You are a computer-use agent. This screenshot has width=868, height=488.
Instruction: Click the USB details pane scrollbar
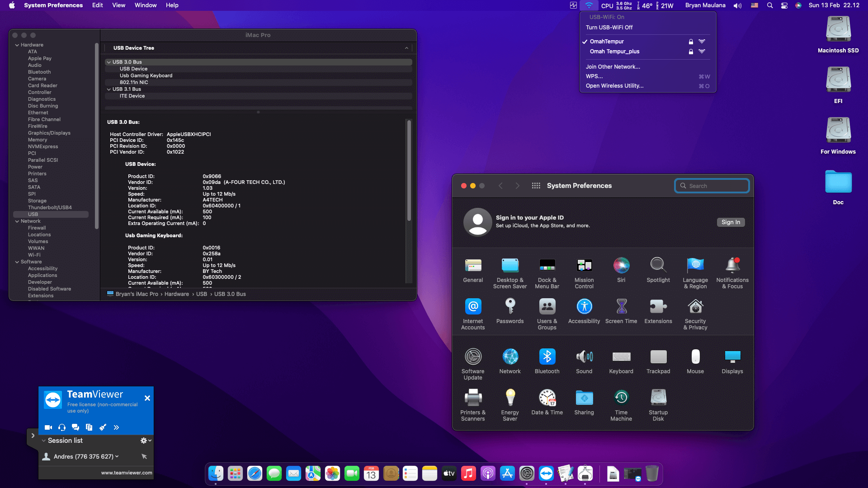(409, 170)
